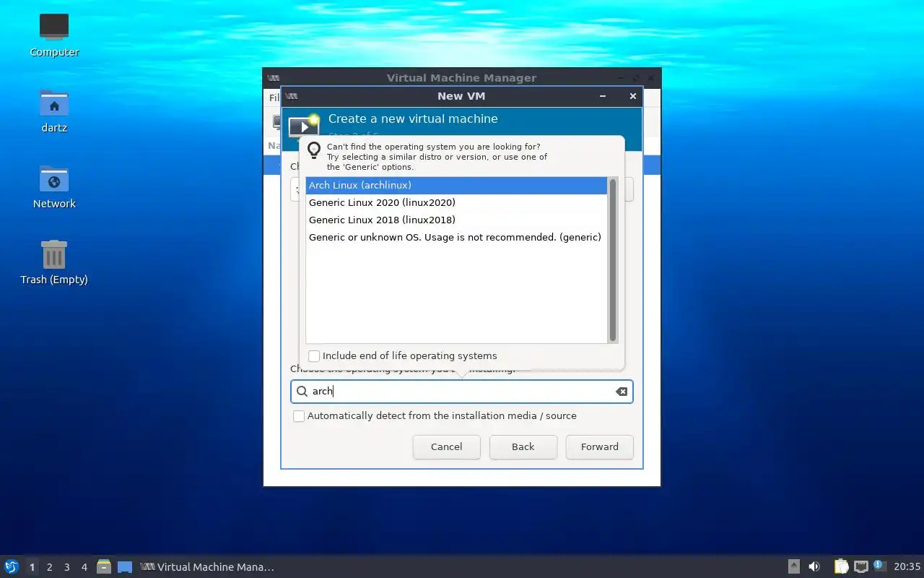Select Generic Linux 2020 (linux2020)
924x578 pixels.
(x=456, y=203)
